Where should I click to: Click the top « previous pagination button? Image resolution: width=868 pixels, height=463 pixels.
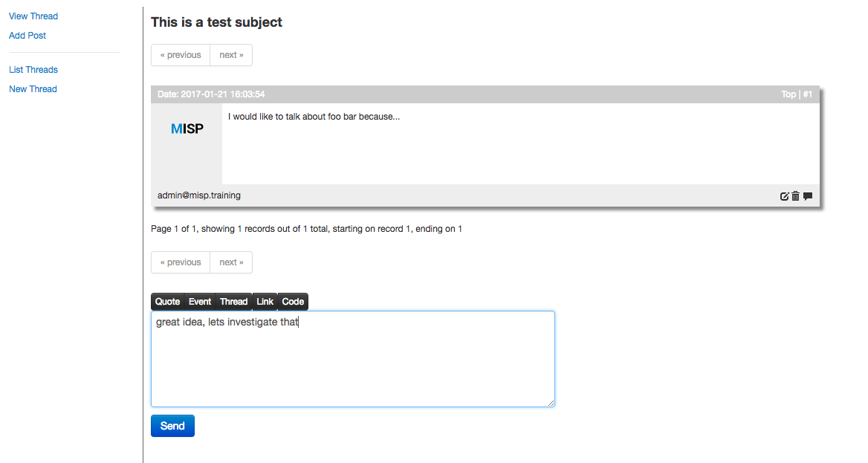(181, 55)
